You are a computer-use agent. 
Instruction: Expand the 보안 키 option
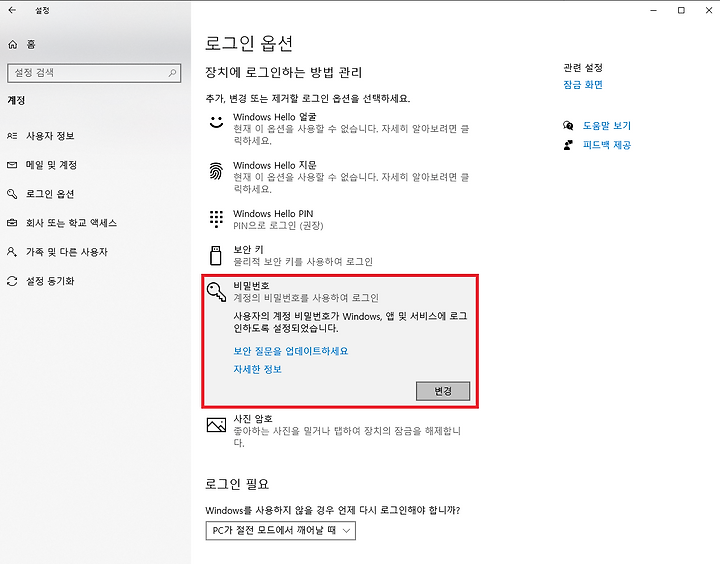pyautogui.click(x=340, y=255)
